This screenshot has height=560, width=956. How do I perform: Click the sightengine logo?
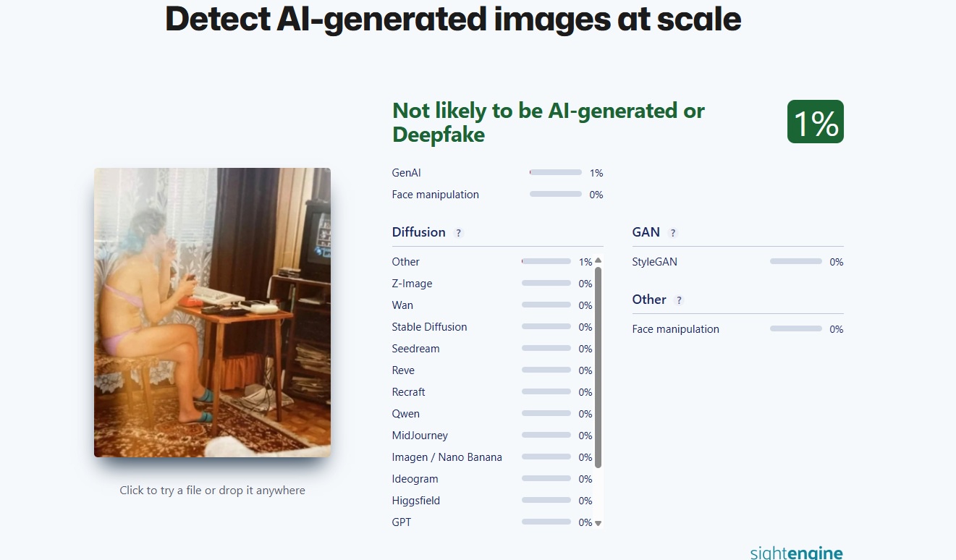(796, 553)
